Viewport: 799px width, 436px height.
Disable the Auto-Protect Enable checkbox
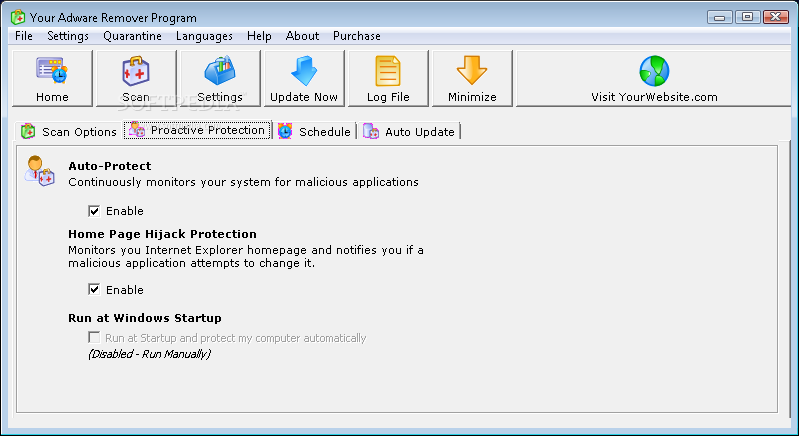coord(94,211)
